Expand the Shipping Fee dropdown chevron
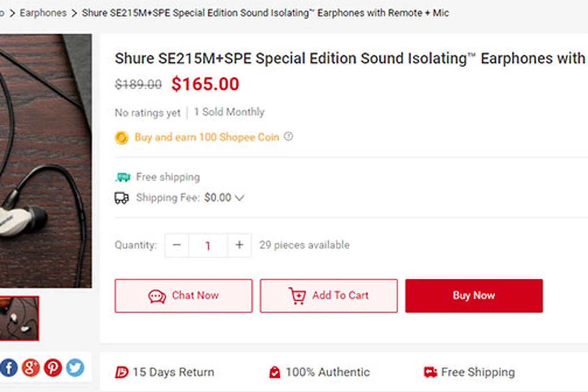This screenshot has width=588, height=392. pos(239,198)
